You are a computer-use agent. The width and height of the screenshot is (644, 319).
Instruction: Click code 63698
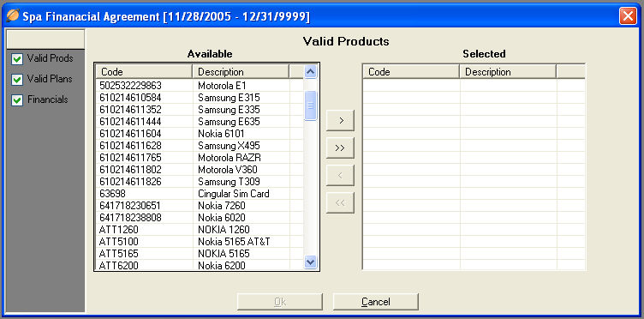[x=112, y=194]
